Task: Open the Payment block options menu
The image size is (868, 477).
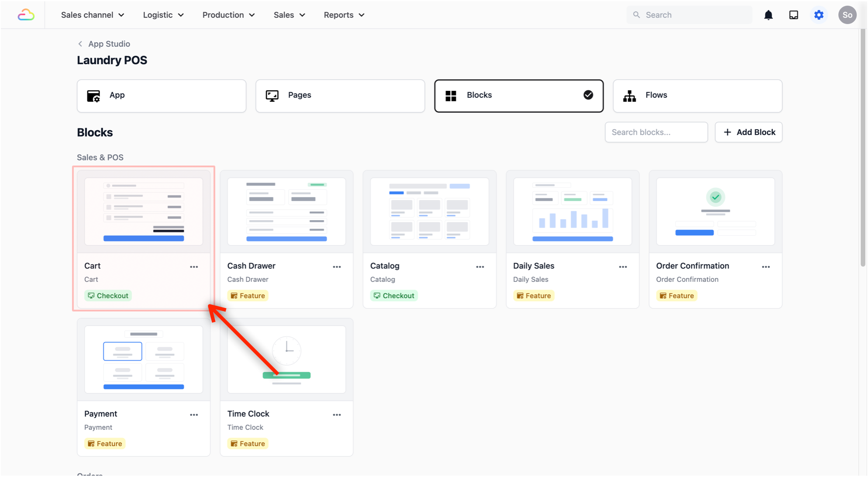Action: (194, 415)
